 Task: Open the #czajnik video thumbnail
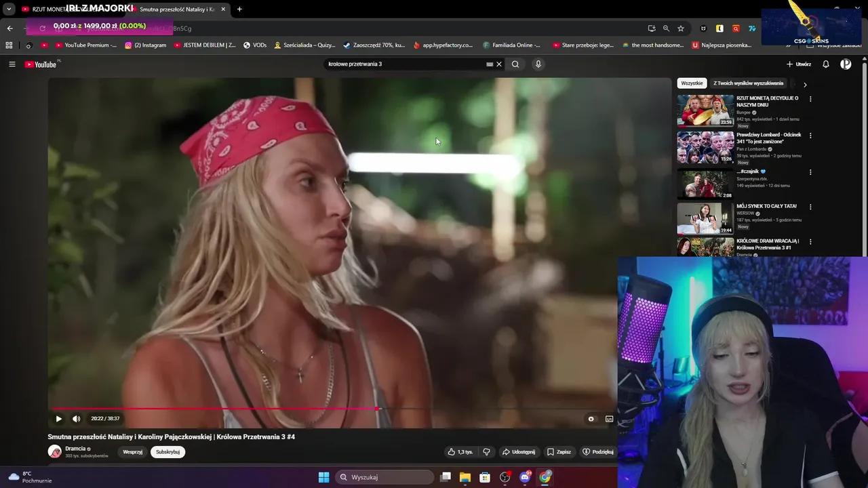pos(705,184)
